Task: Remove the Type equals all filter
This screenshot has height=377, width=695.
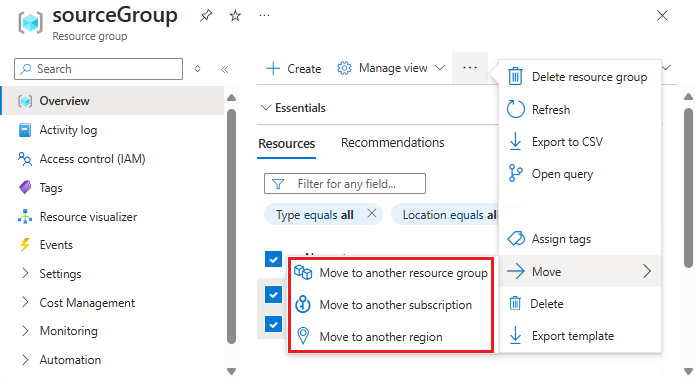Action: (371, 214)
